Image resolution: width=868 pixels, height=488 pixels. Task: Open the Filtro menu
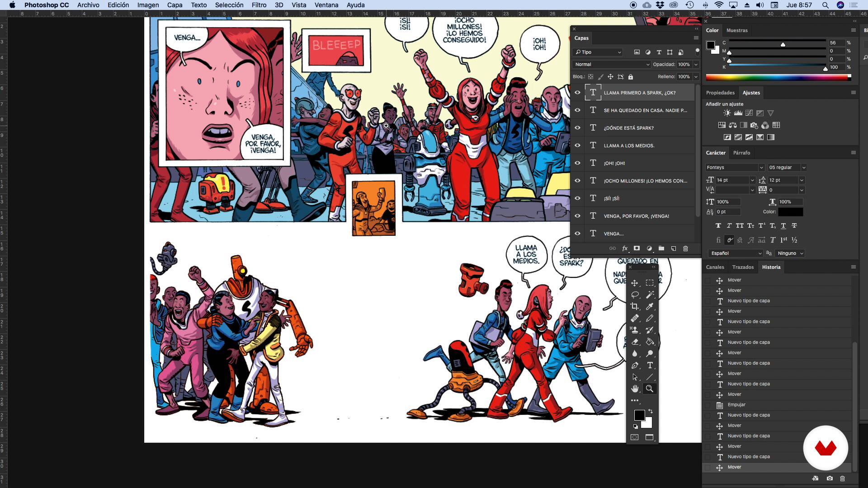(x=259, y=5)
